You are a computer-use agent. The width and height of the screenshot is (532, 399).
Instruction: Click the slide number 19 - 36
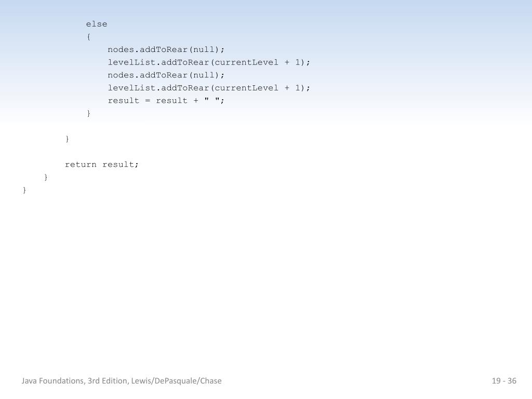[504, 381]
